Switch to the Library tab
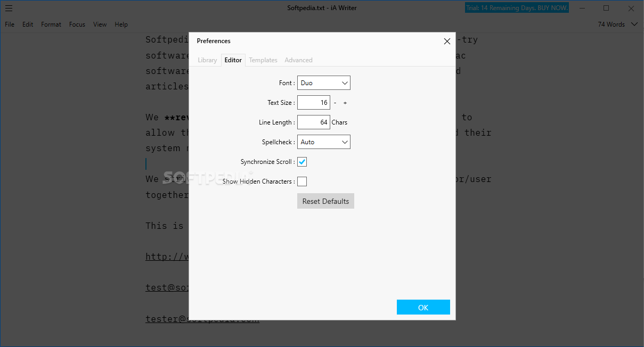The width and height of the screenshot is (644, 347). click(x=207, y=60)
